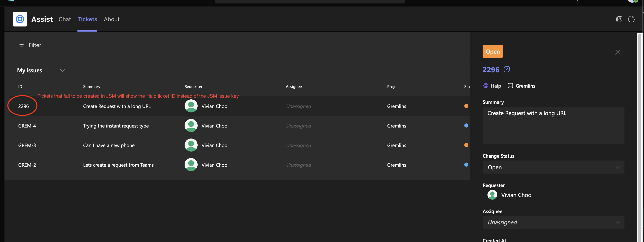
Task: Click the orange Open status badge
Action: [493, 51]
